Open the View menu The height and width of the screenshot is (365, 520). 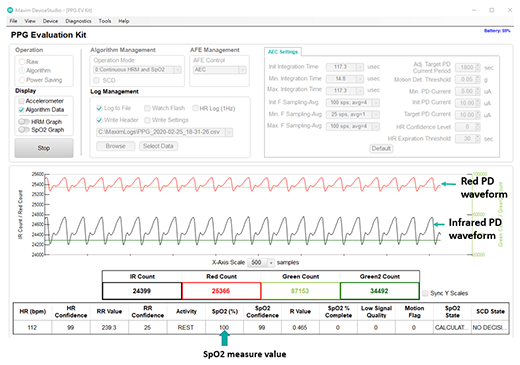pos(30,21)
